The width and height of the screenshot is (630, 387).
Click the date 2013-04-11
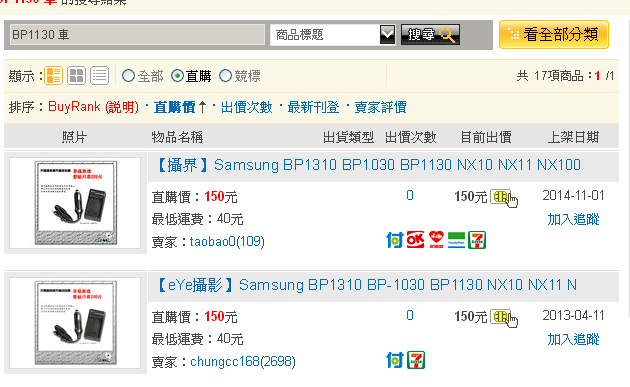tap(573, 316)
